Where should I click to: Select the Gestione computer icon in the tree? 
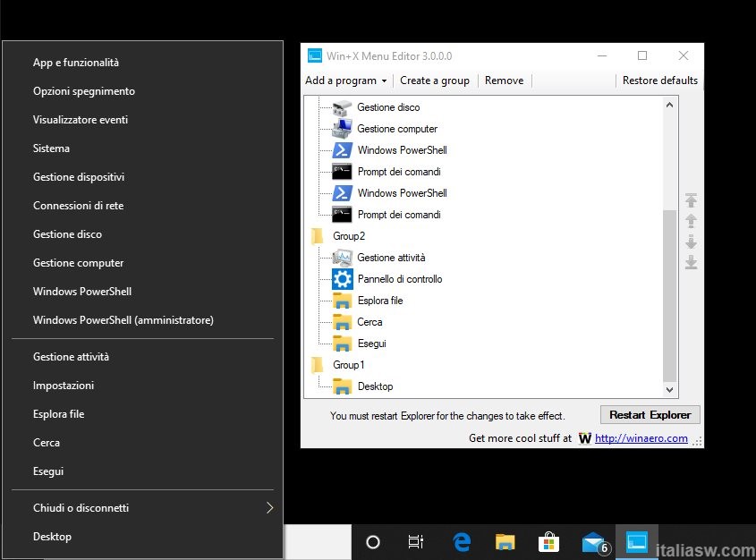[342, 129]
